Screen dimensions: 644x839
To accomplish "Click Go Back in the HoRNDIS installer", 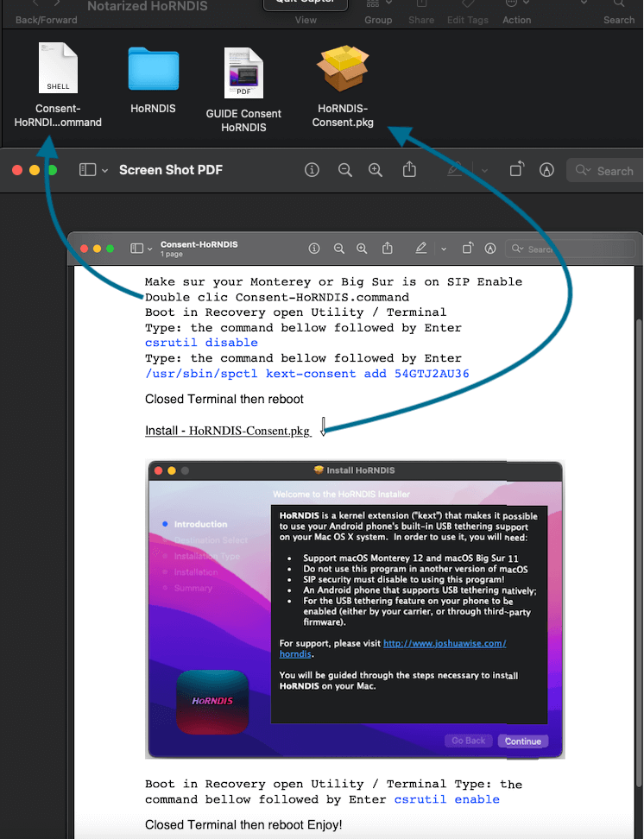I will tap(469, 741).
